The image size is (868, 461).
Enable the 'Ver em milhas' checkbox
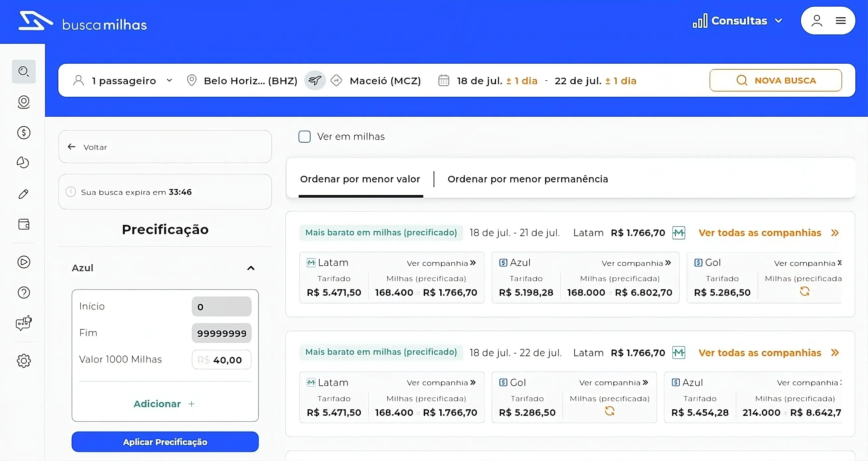coord(304,137)
